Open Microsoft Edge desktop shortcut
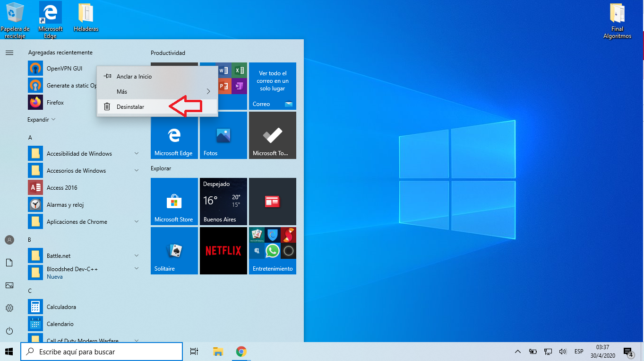The image size is (644, 361). point(50,20)
